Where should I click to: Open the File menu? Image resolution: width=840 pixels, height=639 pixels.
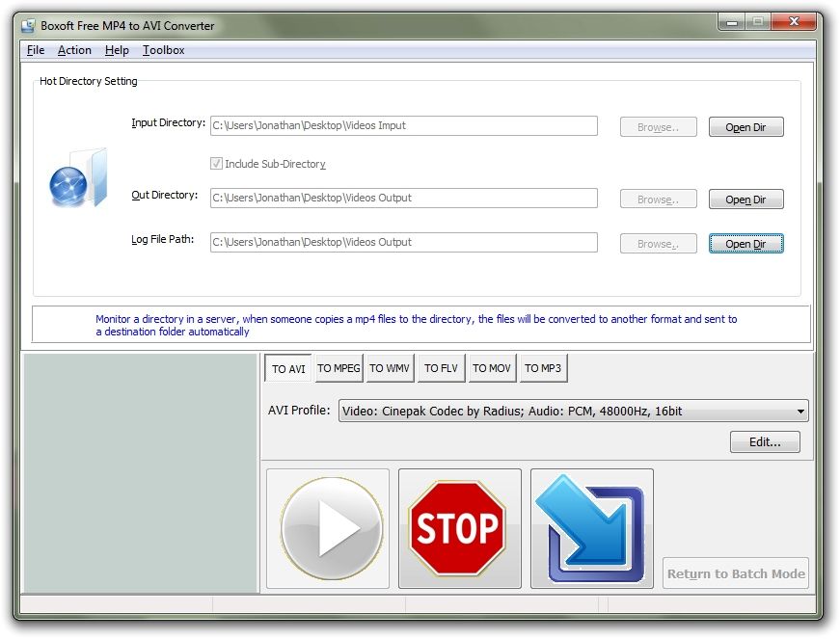pos(36,50)
